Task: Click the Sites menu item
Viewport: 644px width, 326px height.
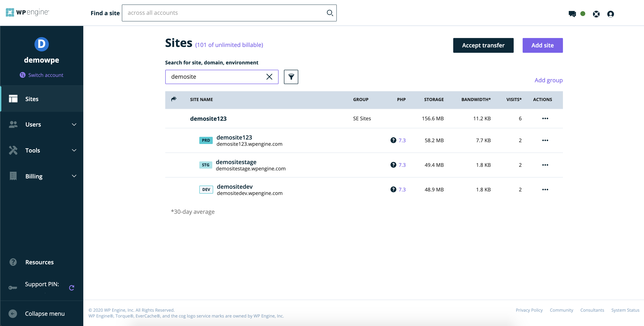Action: pos(42,99)
